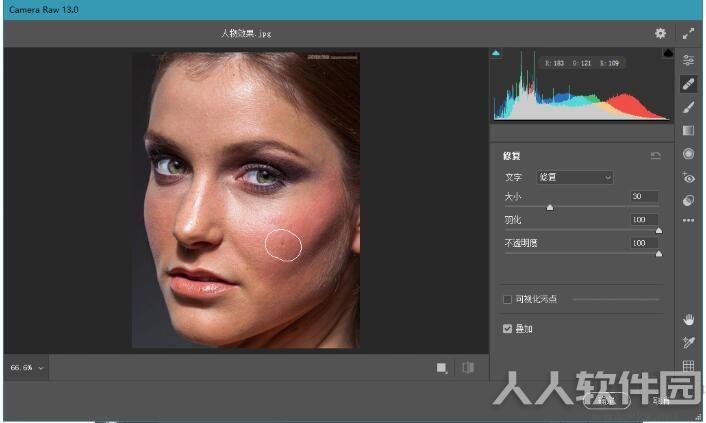
Task: Toggle full screen mode arrows
Action: [x=688, y=33]
